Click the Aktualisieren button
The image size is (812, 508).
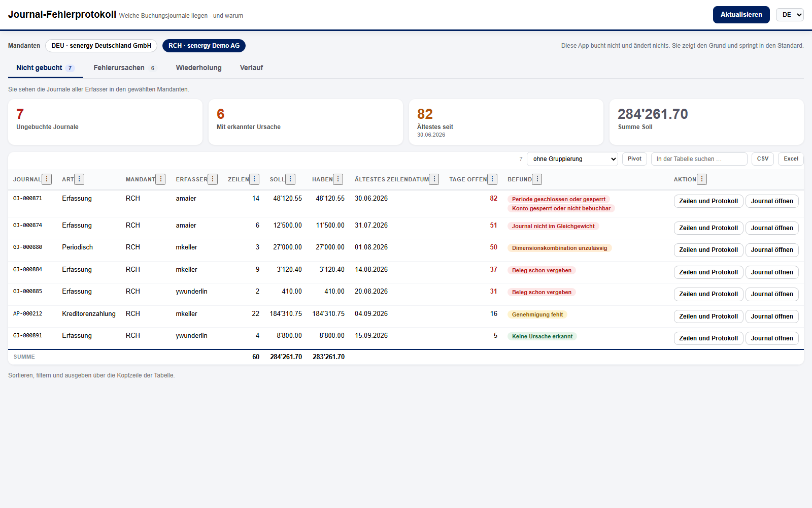click(x=741, y=15)
